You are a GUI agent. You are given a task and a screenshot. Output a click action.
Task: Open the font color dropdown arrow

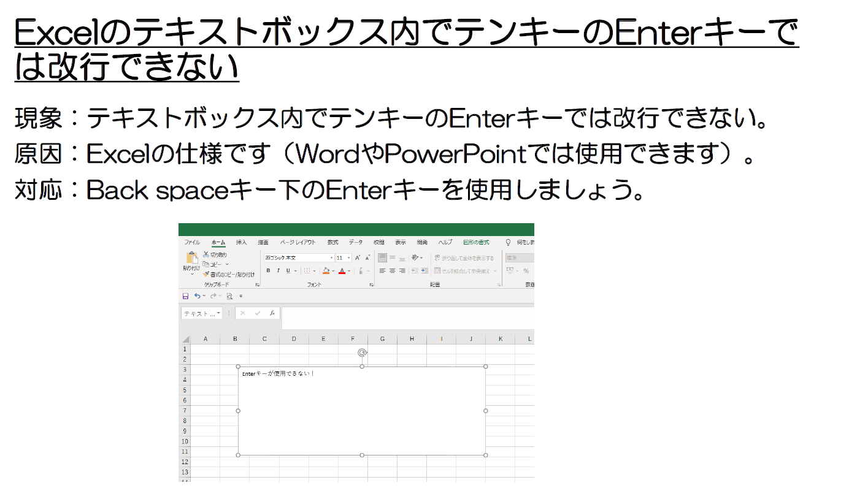(x=349, y=270)
